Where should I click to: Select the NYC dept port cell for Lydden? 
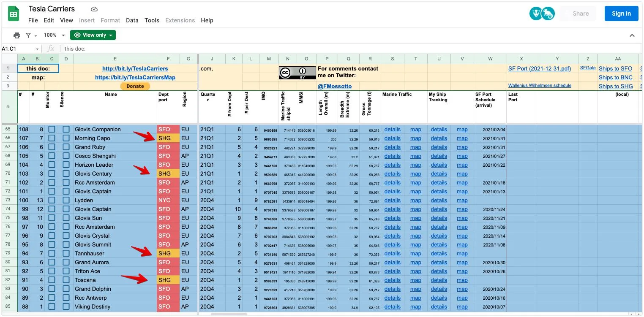click(x=168, y=200)
